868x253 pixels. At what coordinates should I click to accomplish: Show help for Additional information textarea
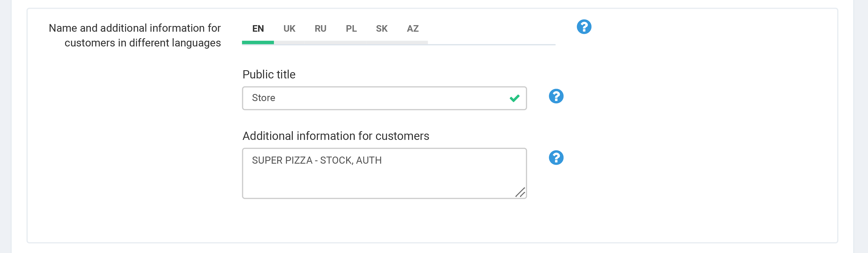[x=556, y=158]
